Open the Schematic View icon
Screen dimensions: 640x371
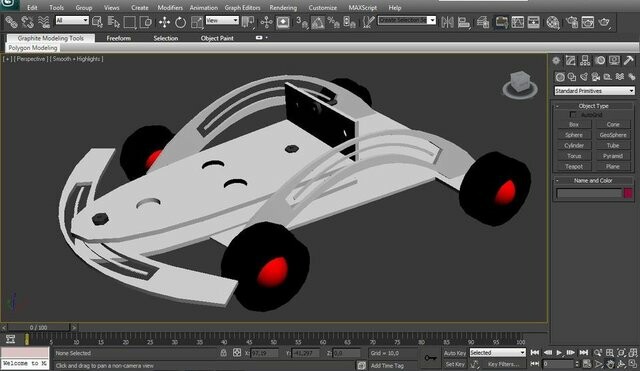[533, 22]
